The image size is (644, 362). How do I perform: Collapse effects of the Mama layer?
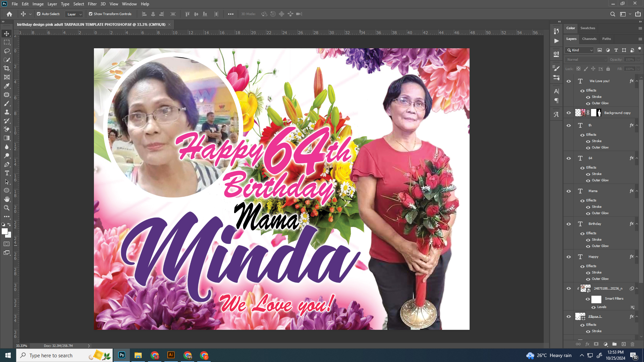637,191
